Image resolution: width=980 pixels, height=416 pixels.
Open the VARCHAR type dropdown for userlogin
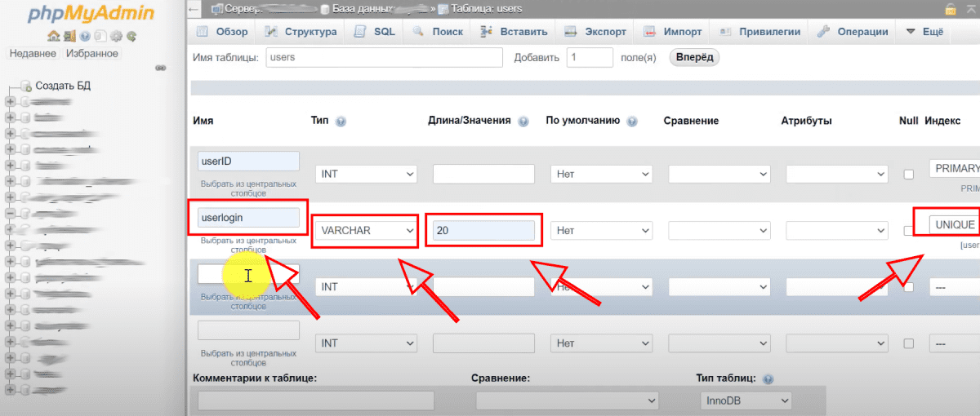click(366, 231)
